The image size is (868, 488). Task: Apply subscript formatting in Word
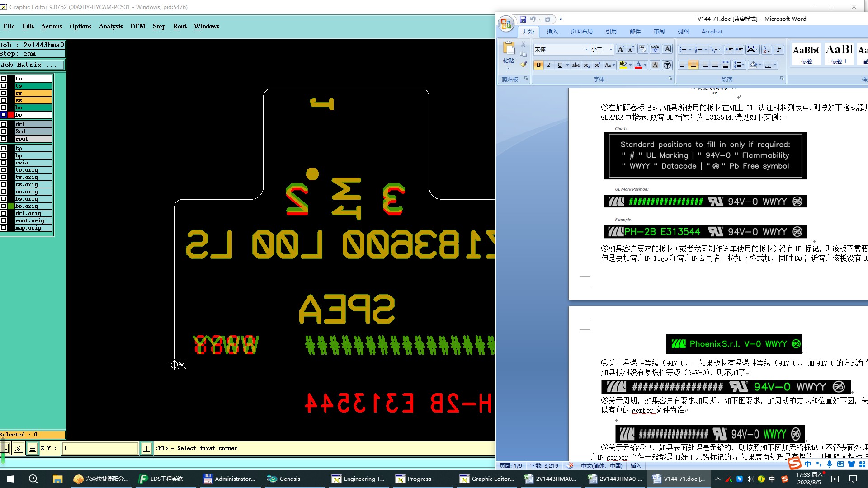pos(586,65)
